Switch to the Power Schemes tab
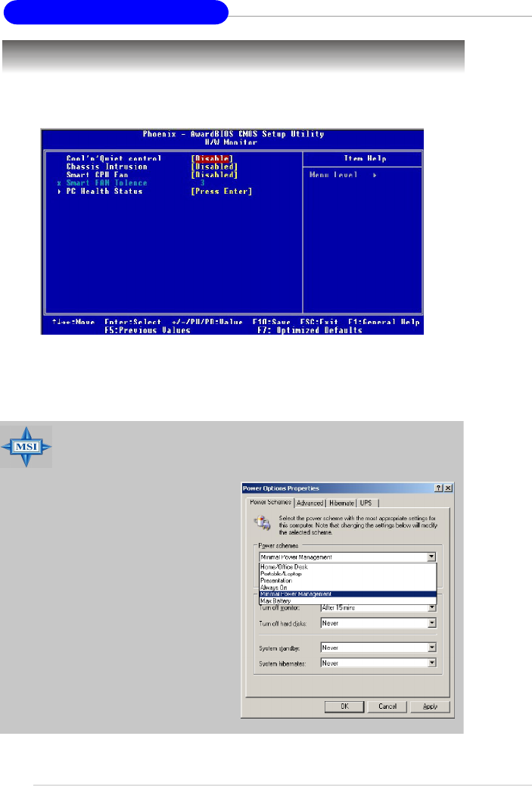The width and height of the screenshot is (532, 786). 270,502
